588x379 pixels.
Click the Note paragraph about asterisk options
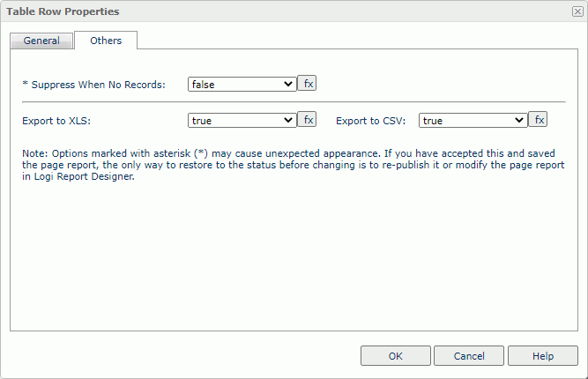point(291,164)
